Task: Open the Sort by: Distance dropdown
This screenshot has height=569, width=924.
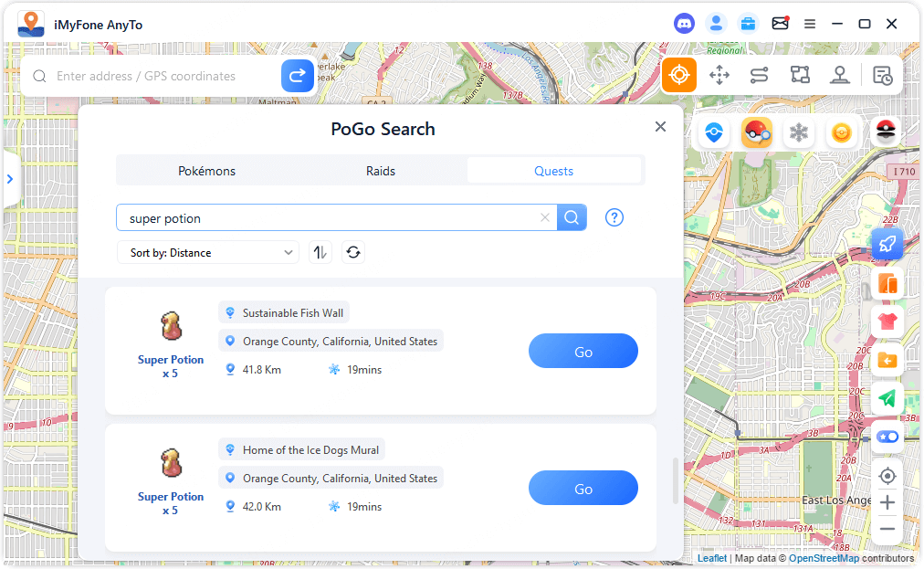Action: 208,253
